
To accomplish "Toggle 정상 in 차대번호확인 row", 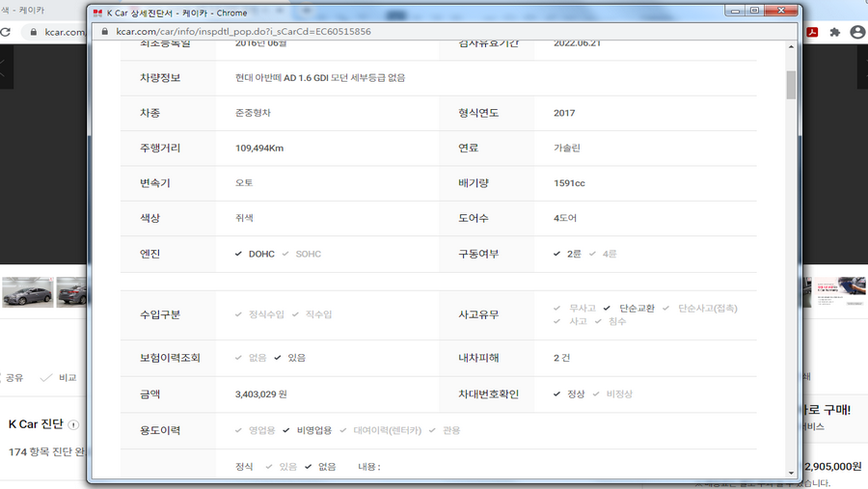I will (x=556, y=394).
